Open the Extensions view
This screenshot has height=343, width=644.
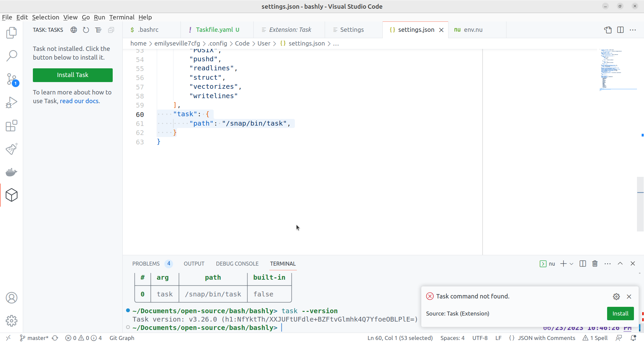coord(11,126)
